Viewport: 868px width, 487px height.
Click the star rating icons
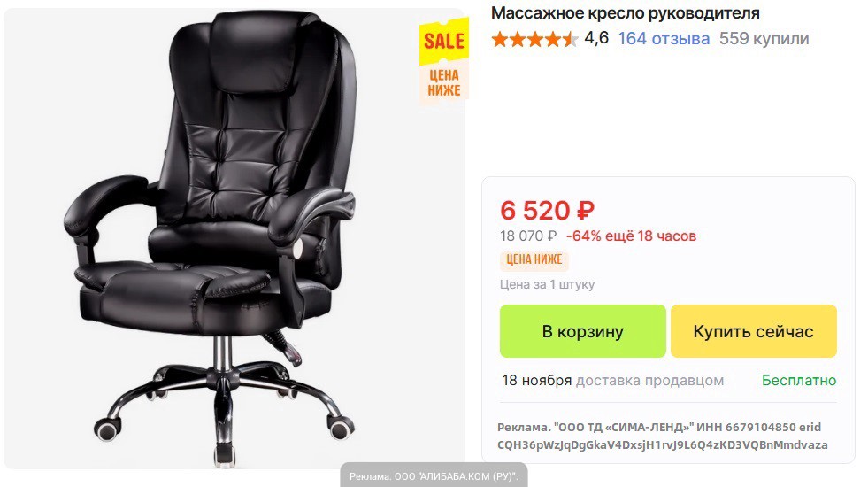534,39
